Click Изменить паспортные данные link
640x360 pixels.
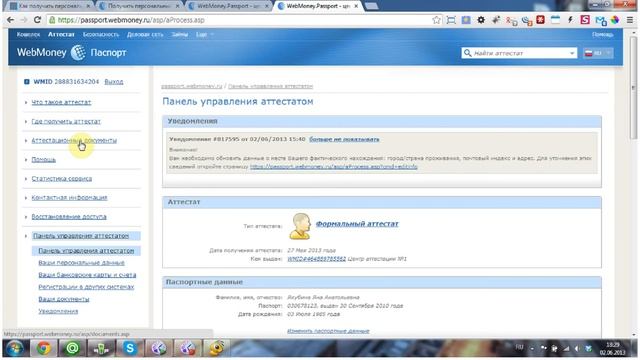[x=328, y=331]
